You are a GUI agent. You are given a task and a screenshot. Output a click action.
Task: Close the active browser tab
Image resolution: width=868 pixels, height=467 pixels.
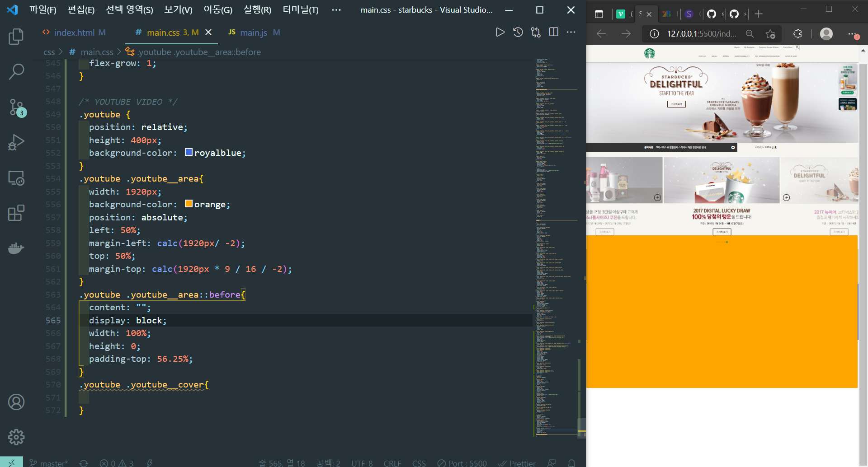coord(649,14)
